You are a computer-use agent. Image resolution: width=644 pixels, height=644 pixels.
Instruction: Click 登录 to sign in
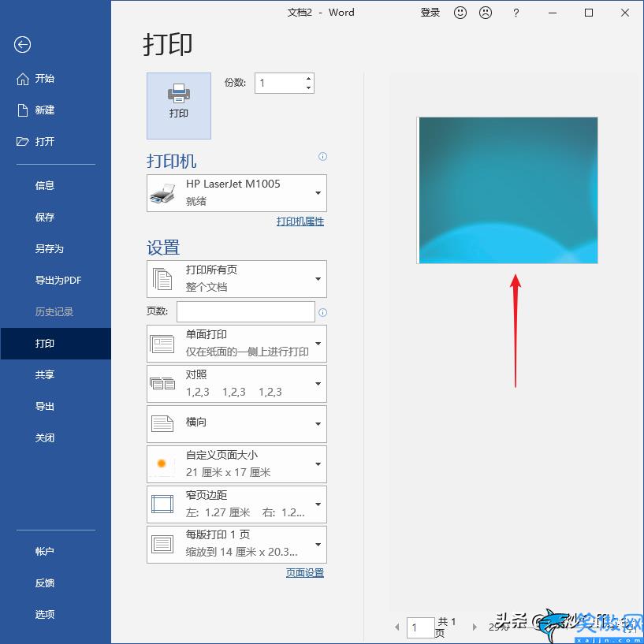click(x=430, y=13)
